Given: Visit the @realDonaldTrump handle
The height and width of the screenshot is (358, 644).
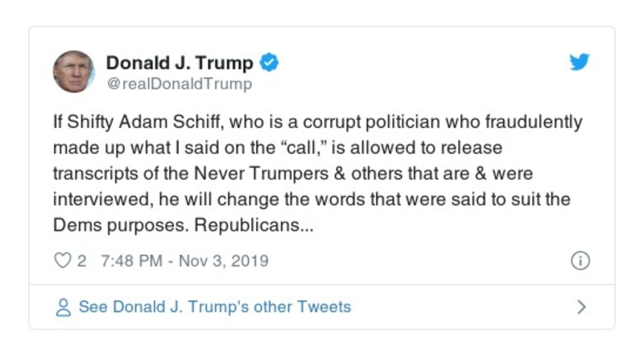Looking at the screenshot, I should coord(179,84).
